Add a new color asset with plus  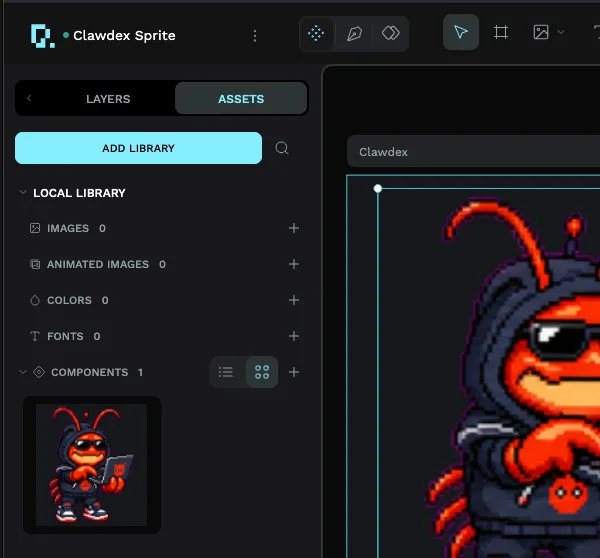(x=294, y=300)
